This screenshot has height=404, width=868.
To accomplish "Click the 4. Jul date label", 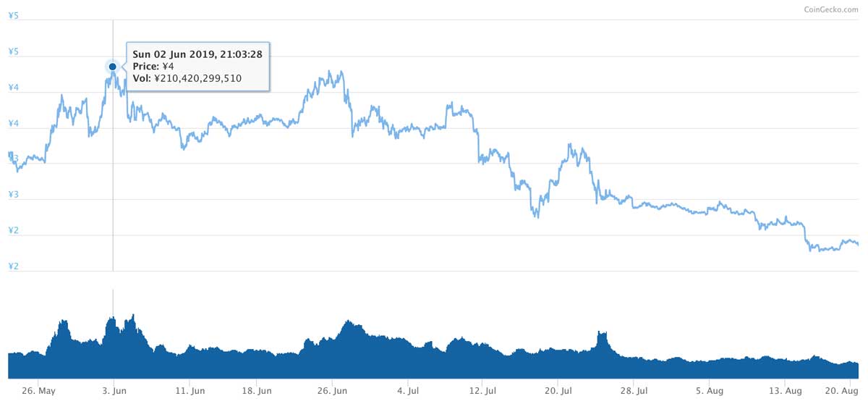I will pos(408,390).
